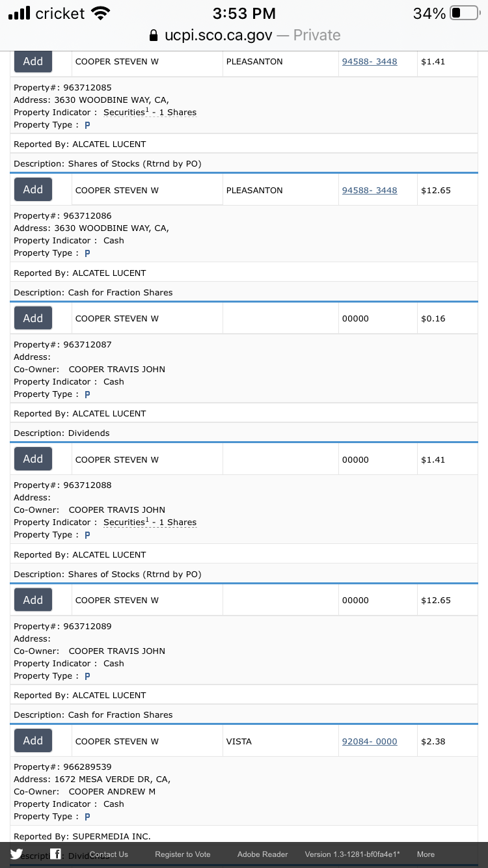Viewport: 488px width, 868px height.
Task: Tap the ucpi.sco.ca.gov address bar
Action: coord(244,34)
